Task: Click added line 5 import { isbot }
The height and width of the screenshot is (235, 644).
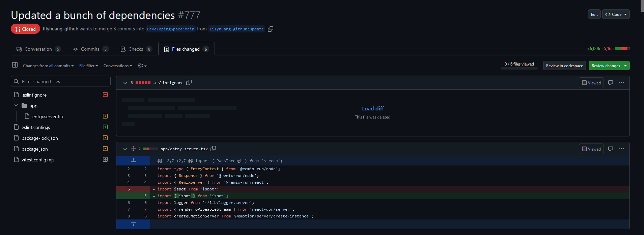Action: [x=373, y=196]
